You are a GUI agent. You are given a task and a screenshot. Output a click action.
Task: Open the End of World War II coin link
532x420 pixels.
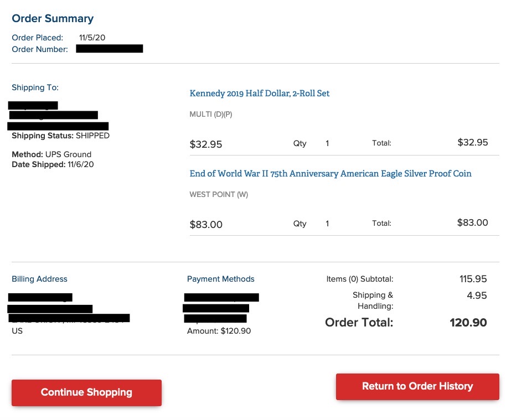tap(330, 174)
